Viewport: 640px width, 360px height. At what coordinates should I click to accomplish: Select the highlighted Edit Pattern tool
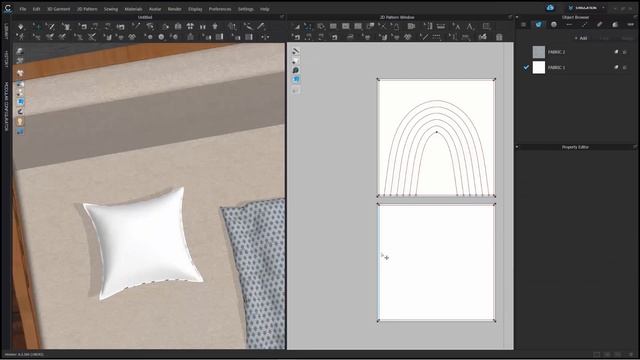308,27
